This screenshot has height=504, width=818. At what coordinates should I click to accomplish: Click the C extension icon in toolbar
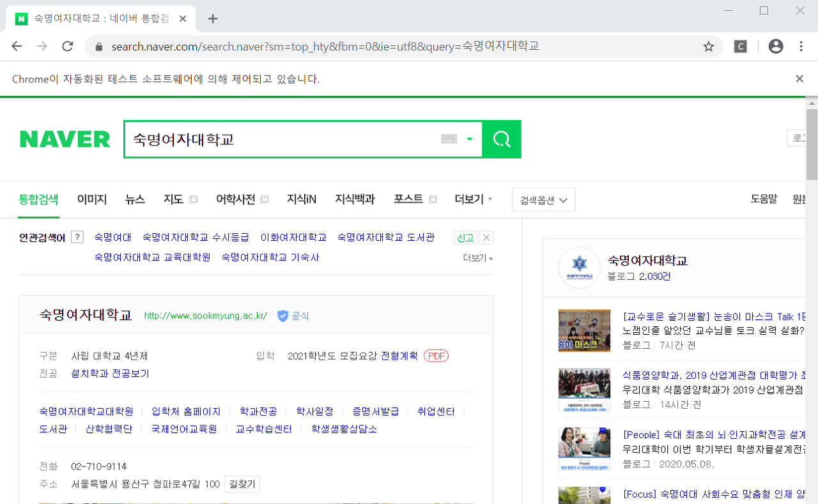tap(740, 47)
